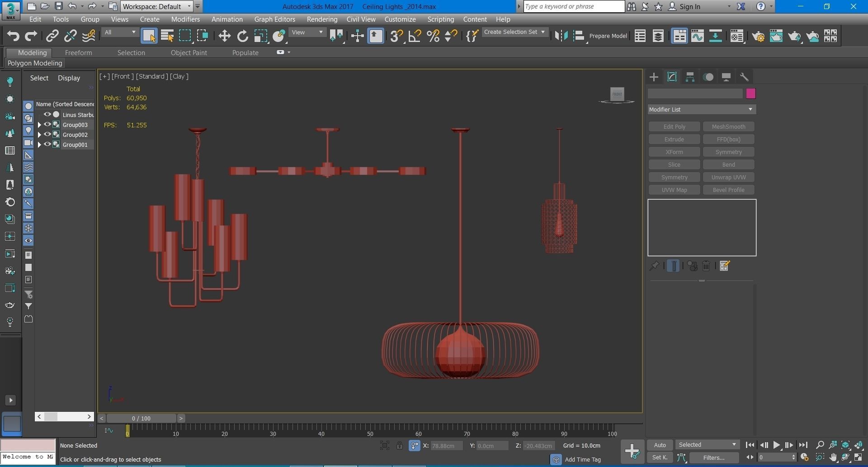Save the file with floppy icon
868x467 pixels.
[x=59, y=6]
